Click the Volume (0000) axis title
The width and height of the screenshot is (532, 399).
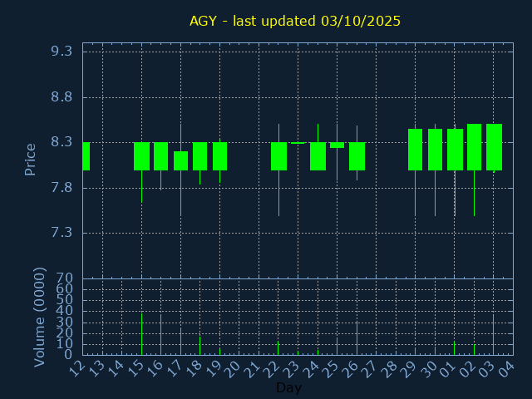point(39,317)
